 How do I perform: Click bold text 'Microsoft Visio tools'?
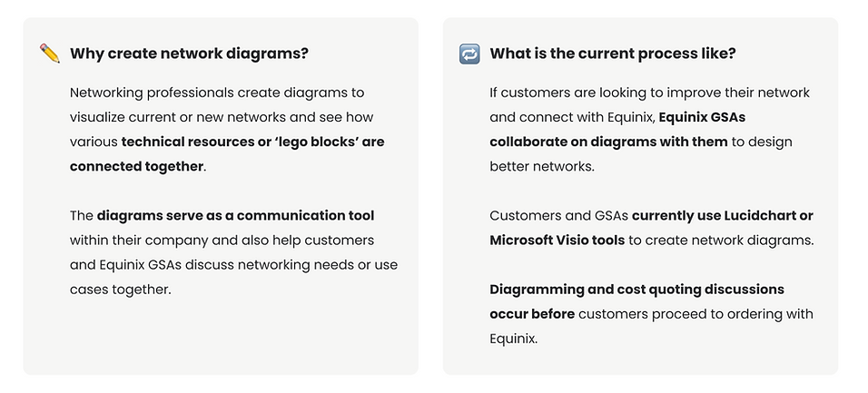click(557, 241)
